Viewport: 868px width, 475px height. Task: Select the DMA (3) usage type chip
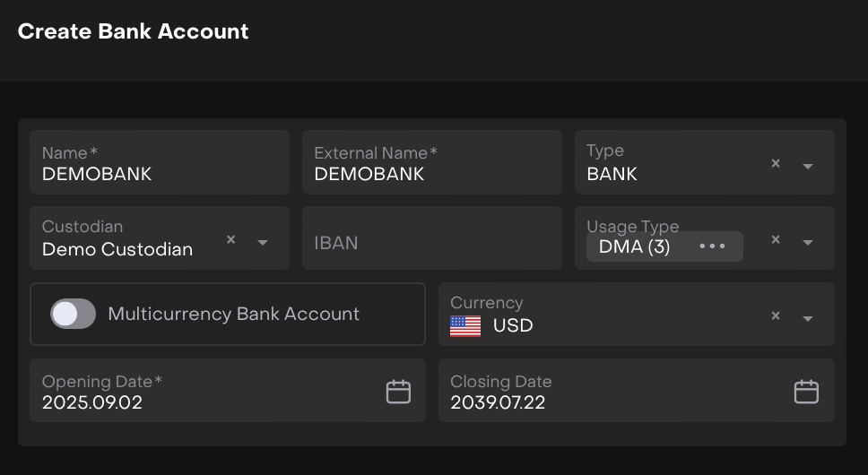635,246
